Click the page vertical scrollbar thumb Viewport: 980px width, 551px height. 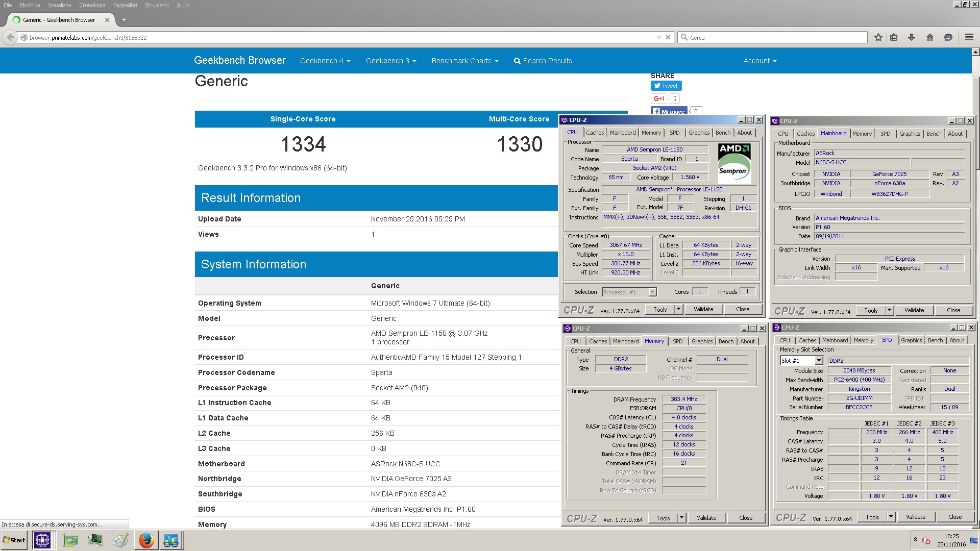click(x=975, y=123)
